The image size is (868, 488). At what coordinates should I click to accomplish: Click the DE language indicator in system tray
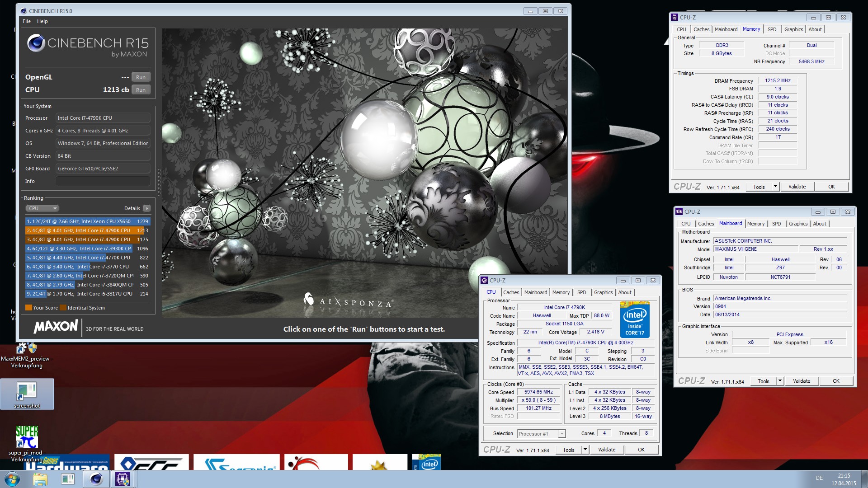pyautogui.click(x=819, y=478)
